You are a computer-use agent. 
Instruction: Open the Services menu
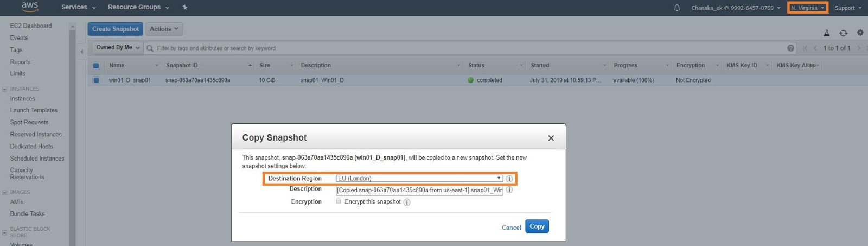coord(79,7)
